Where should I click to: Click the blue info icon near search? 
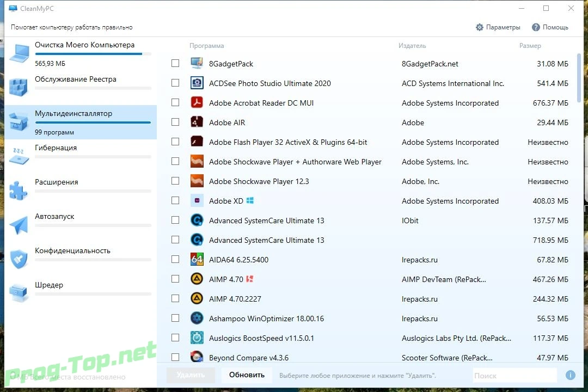coord(571,375)
